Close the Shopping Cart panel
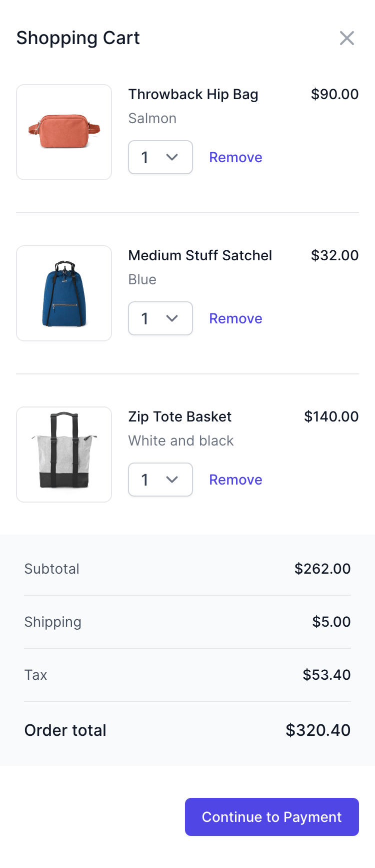Screen dimensions: 375x868 (x=346, y=38)
